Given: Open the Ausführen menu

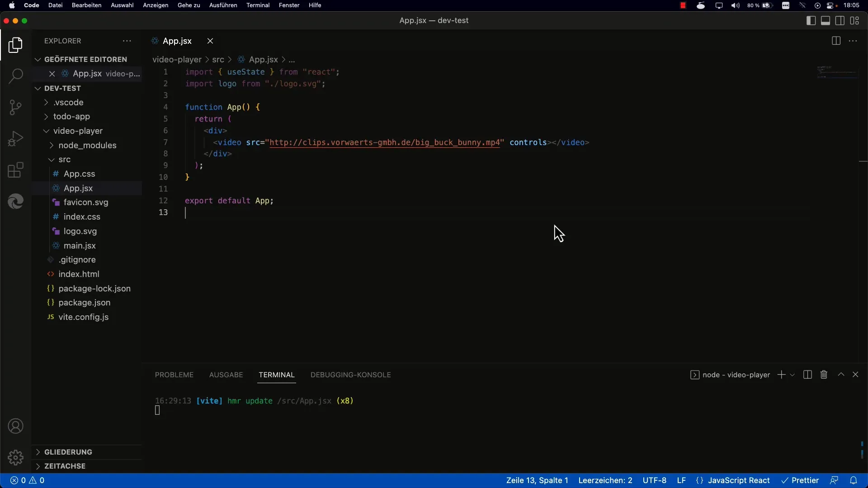Looking at the screenshot, I should click(x=223, y=5).
